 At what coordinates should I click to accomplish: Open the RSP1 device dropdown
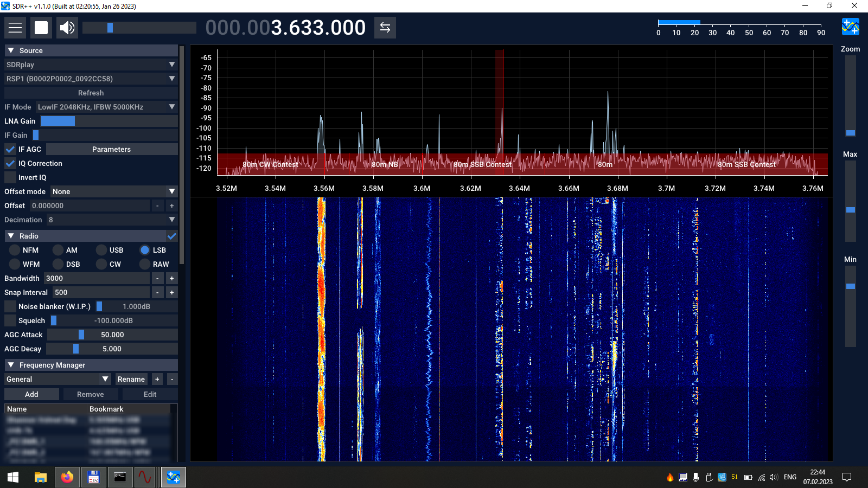click(91, 79)
